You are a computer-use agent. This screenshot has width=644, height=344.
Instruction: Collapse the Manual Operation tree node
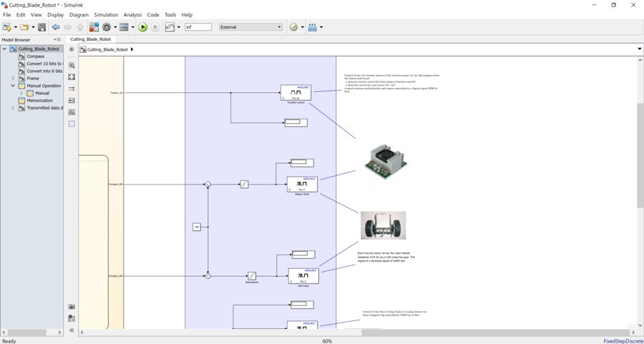[13, 86]
